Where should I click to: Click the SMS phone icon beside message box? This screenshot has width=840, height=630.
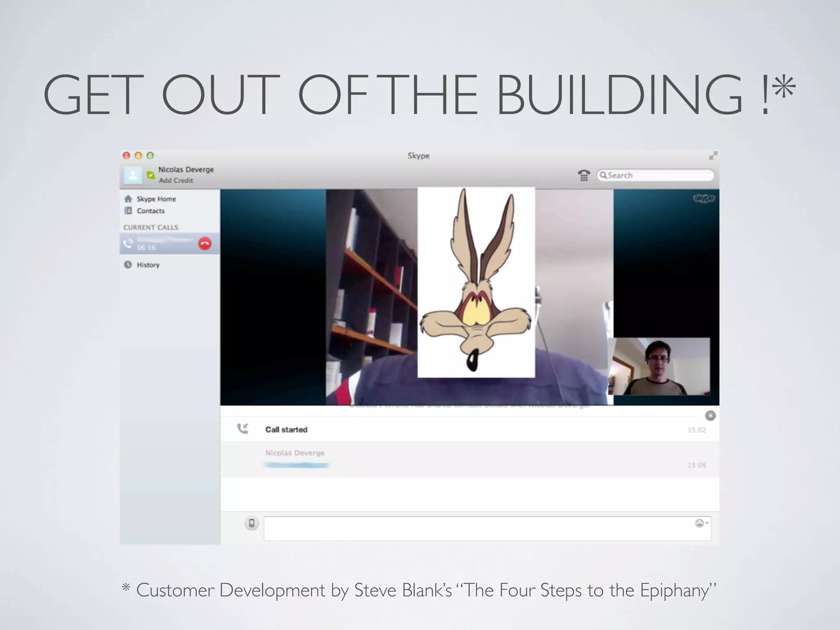click(x=252, y=523)
